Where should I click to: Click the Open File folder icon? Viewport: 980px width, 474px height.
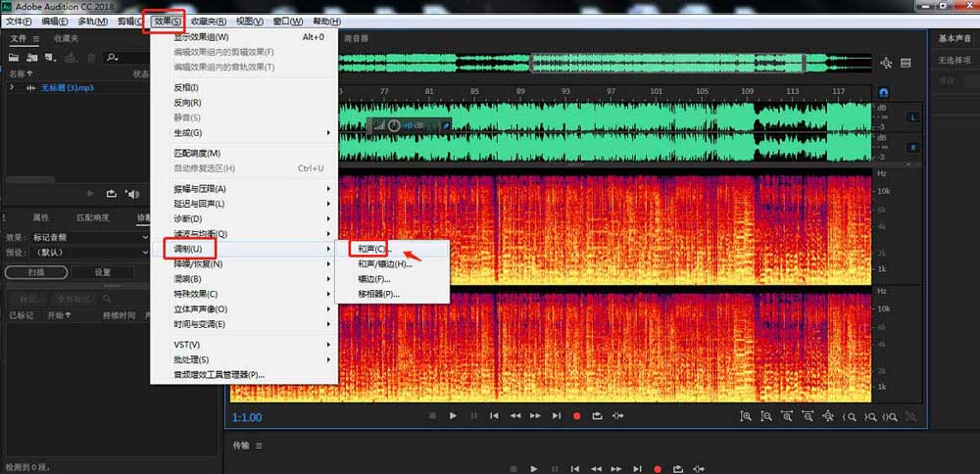15,58
